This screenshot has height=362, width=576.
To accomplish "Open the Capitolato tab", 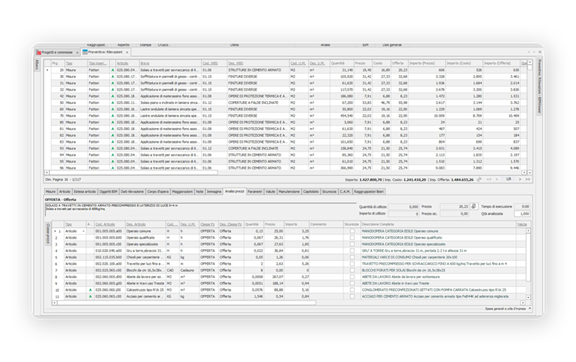I will pyautogui.click(x=311, y=191).
